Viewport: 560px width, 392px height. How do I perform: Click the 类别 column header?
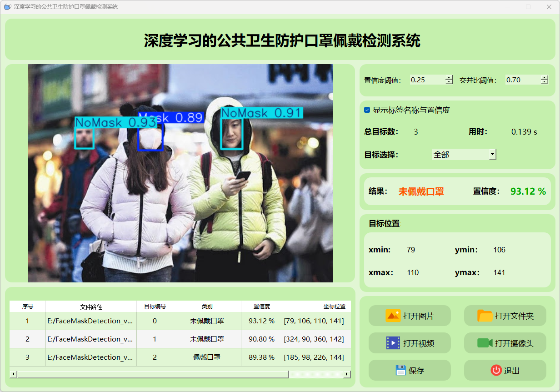click(207, 307)
